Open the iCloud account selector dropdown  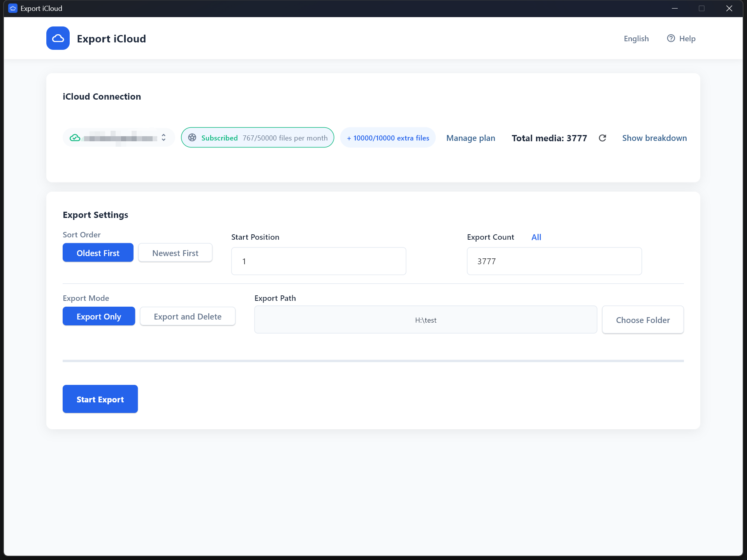tap(163, 138)
